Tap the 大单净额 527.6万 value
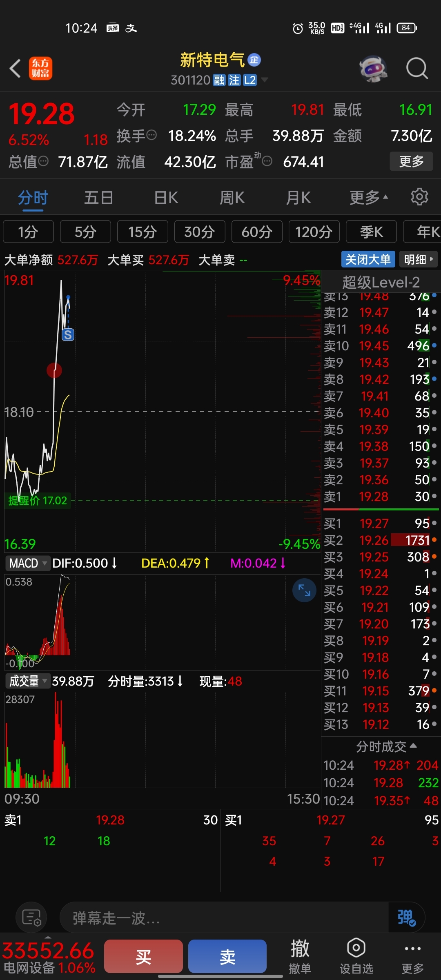Viewport: 441px width, 980px height. pyautogui.click(x=78, y=260)
